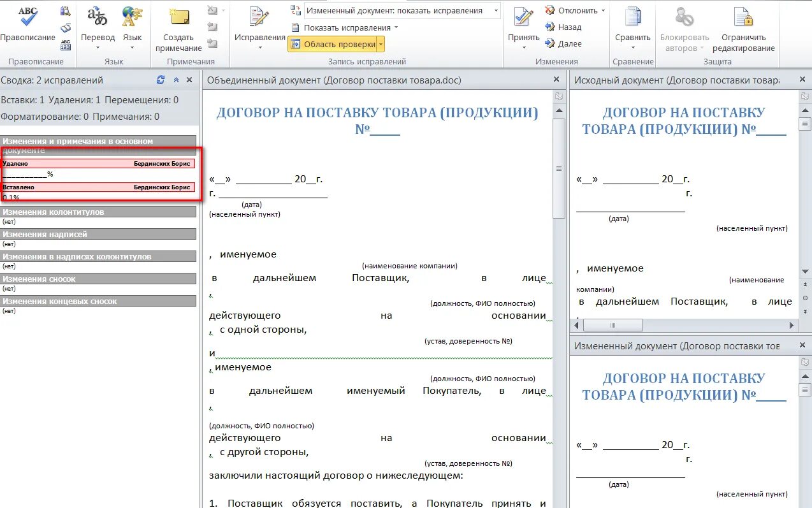Click the delete comment icon
Viewport: 812px width, 508px height.
[x=214, y=11]
